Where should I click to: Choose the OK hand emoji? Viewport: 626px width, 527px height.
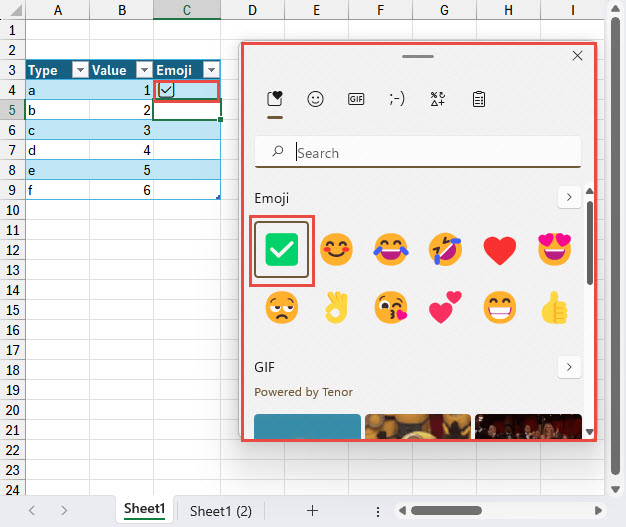tap(337, 307)
